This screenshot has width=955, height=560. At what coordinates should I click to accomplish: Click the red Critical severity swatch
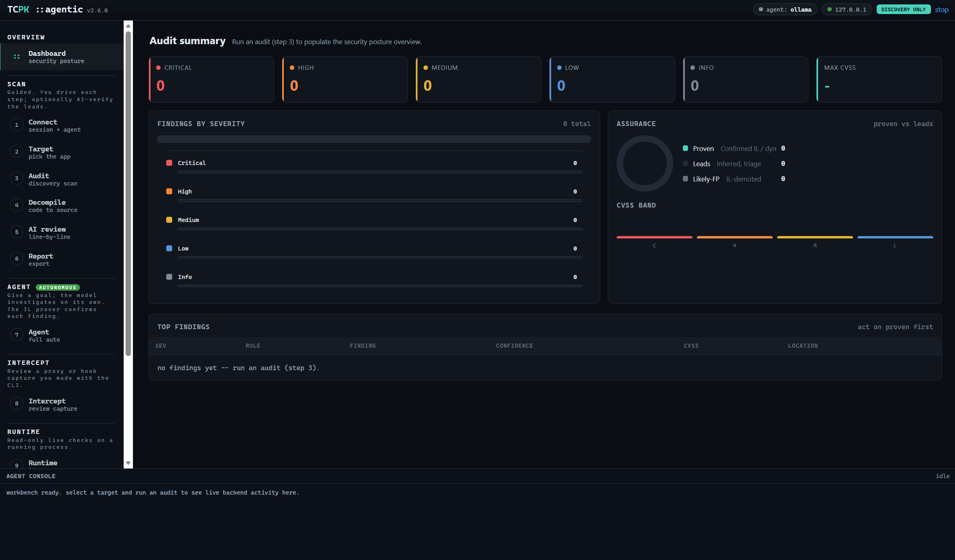pos(169,163)
